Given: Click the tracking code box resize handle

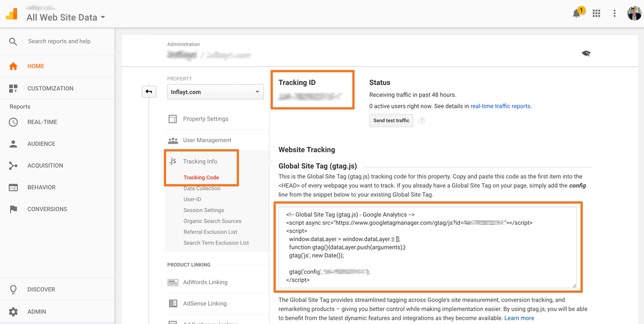Looking at the screenshot, I should (574, 285).
